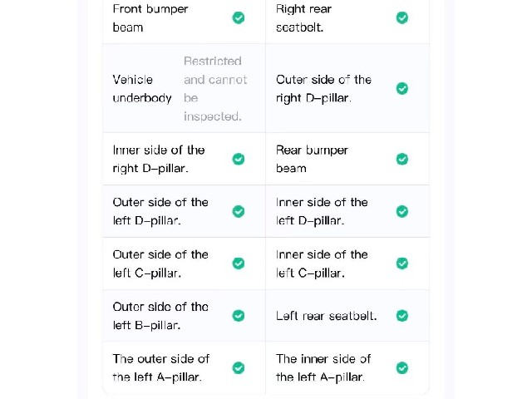Click the green check beside Front bumper beam
This screenshot has width=532, height=399.
point(239,17)
